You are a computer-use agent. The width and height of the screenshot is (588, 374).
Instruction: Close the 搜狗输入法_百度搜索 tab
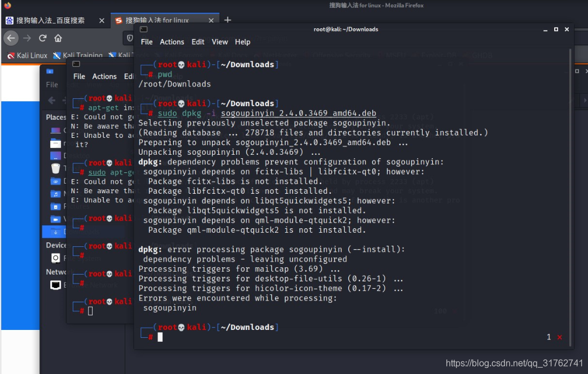pyautogui.click(x=102, y=21)
